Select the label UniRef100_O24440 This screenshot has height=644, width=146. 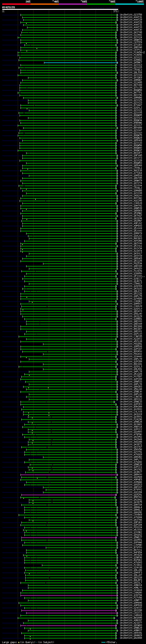coord(131,357)
